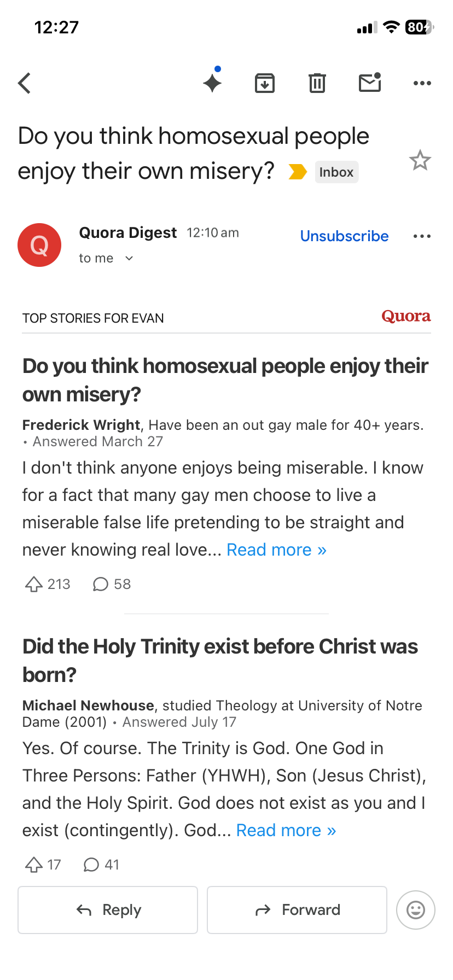Tap the upvote arrow showing 213
The height and width of the screenshot is (980, 453).
pyautogui.click(x=34, y=584)
